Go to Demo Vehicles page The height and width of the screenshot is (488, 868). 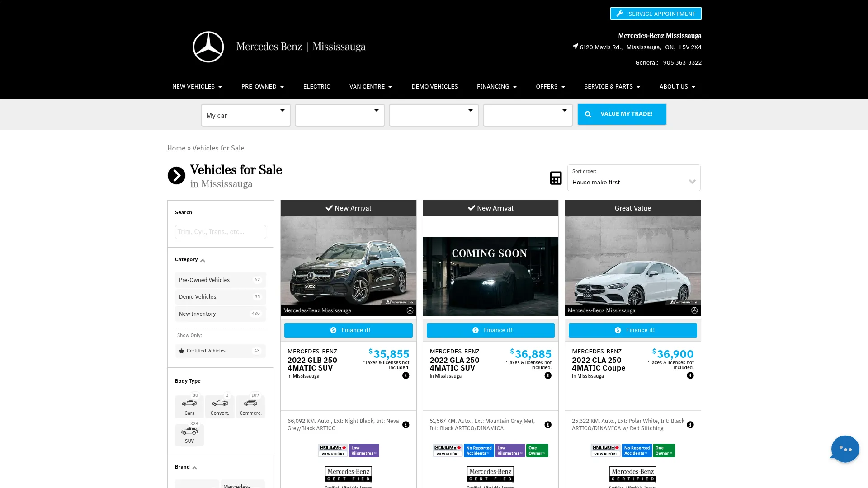click(x=434, y=87)
